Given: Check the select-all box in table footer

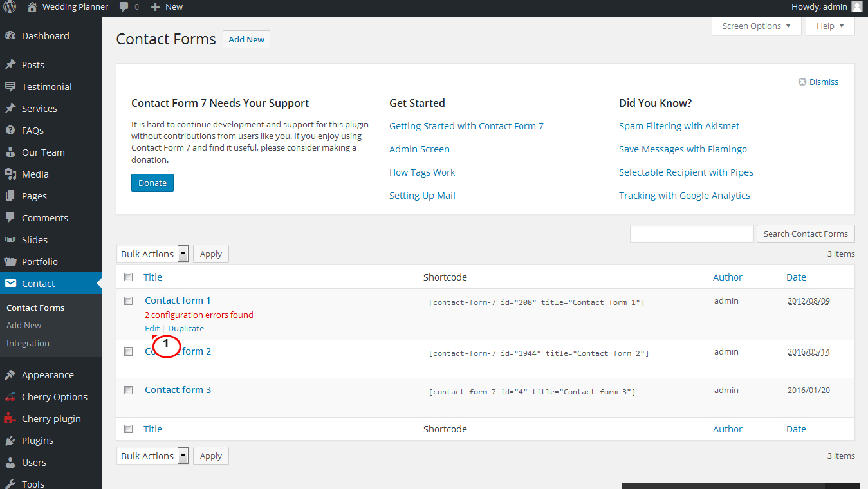Looking at the screenshot, I should [x=129, y=429].
